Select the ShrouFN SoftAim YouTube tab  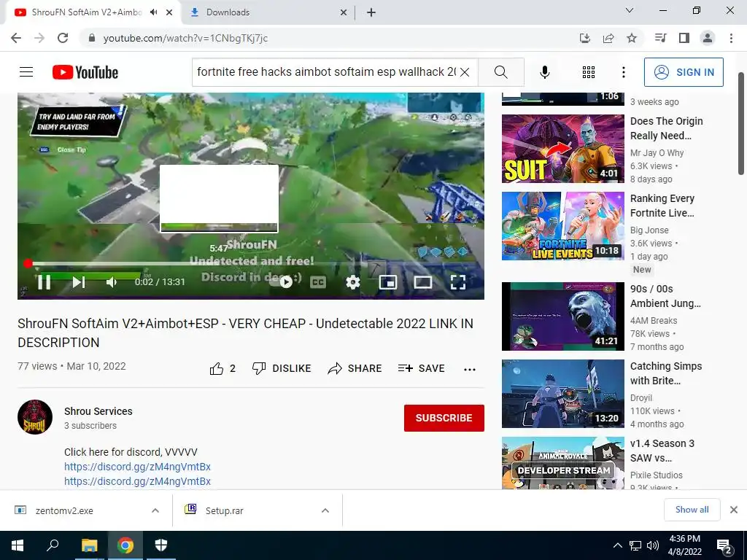click(87, 12)
